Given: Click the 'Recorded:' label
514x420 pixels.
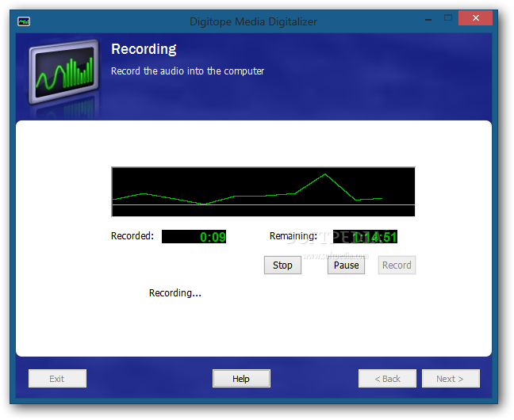Looking at the screenshot, I should pyautogui.click(x=132, y=236).
